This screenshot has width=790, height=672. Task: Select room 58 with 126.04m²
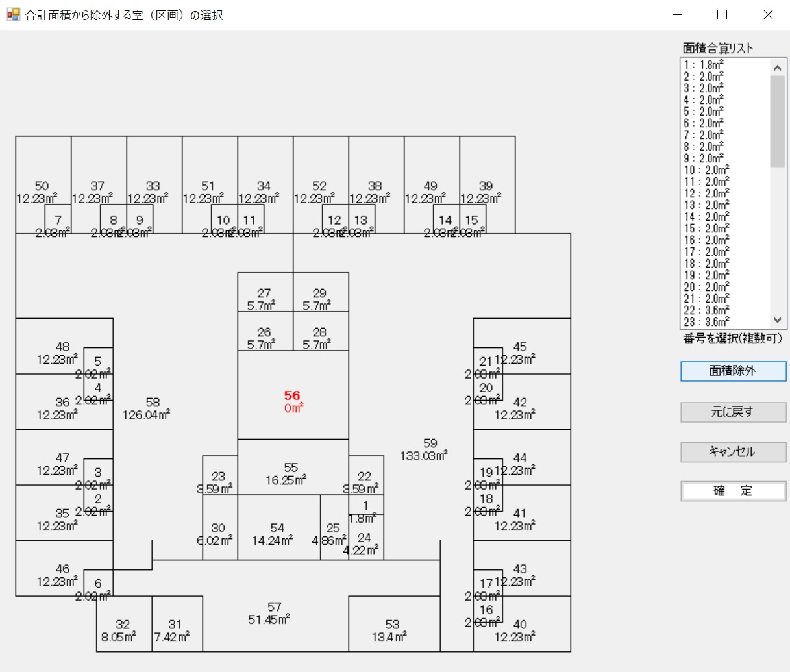pyautogui.click(x=147, y=408)
